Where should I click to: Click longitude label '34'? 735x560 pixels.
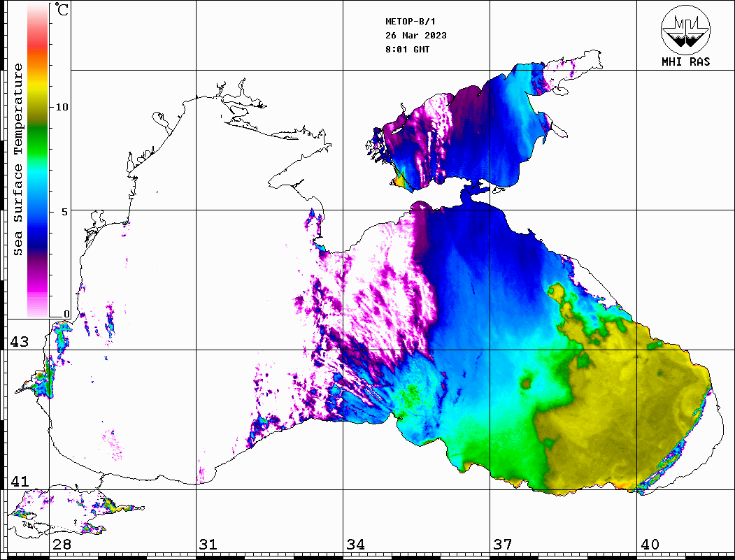(x=355, y=545)
